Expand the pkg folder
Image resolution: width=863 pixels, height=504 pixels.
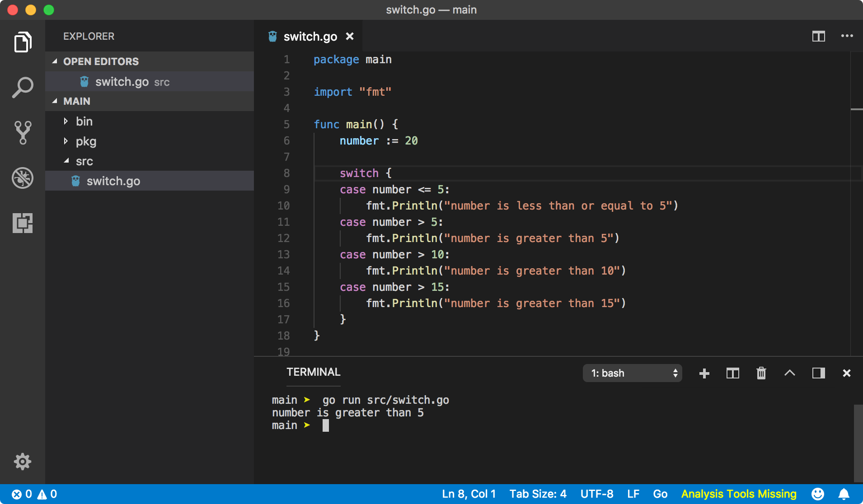point(86,141)
